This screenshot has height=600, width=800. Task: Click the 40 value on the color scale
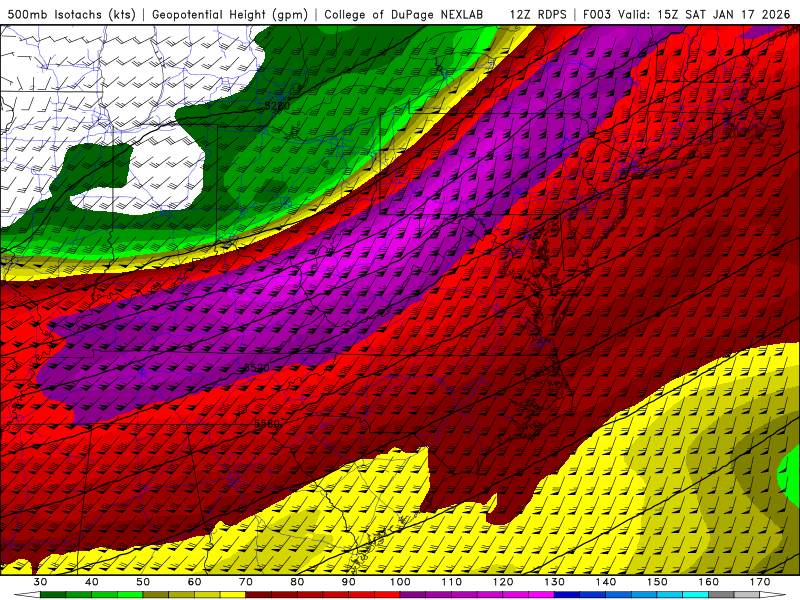(x=92, y=582)
